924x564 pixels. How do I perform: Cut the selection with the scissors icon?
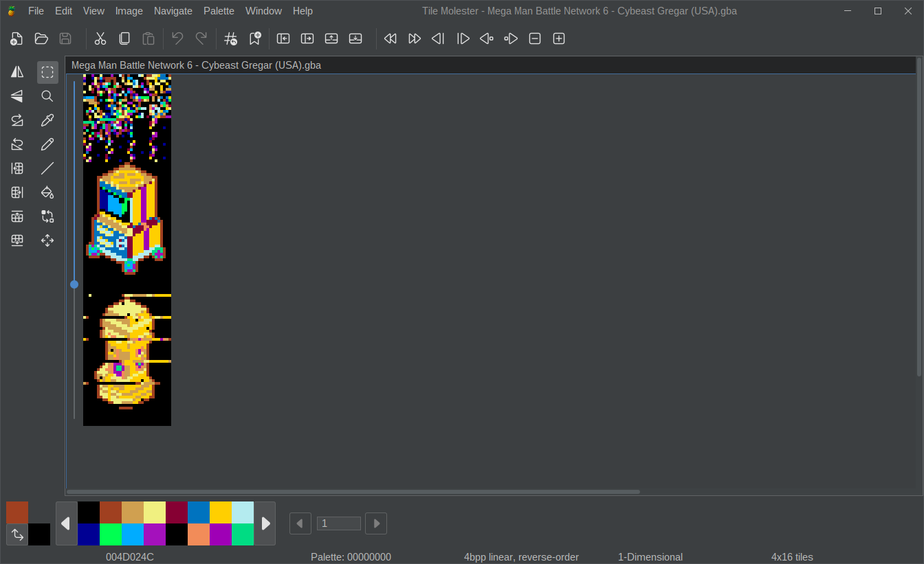point(100,39)
